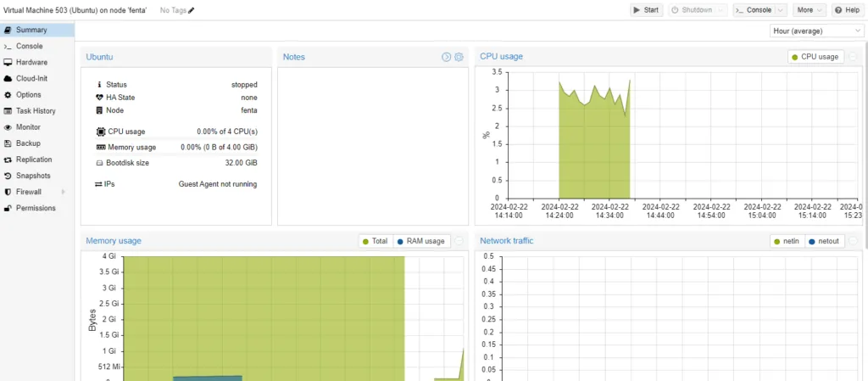Open the Monitor section

(x=37, y=126)
